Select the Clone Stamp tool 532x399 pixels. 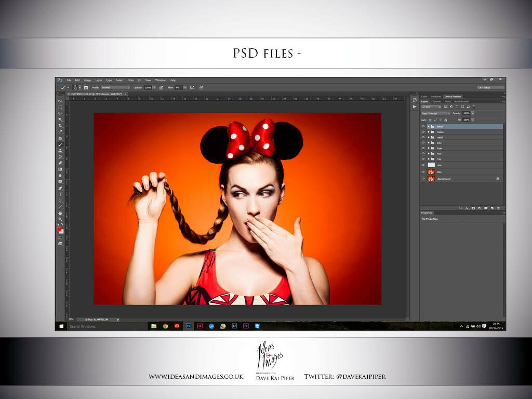pos(60,151)
